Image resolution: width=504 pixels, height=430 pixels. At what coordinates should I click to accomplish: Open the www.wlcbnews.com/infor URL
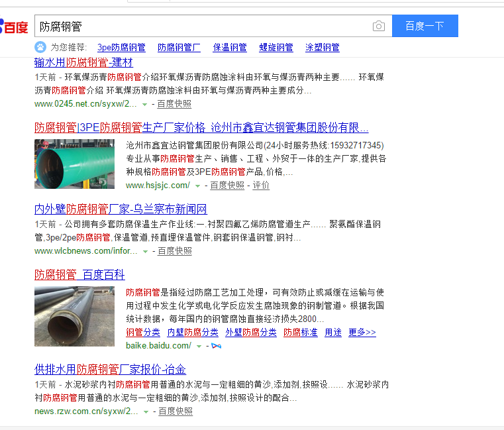86,251
